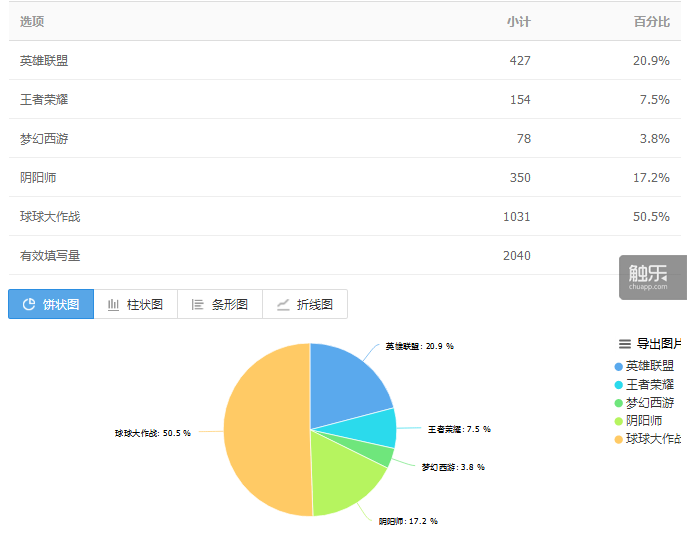The image size is (687, 555).
Task: Click the 有效填写量 row label
Action: pos(50,255)
